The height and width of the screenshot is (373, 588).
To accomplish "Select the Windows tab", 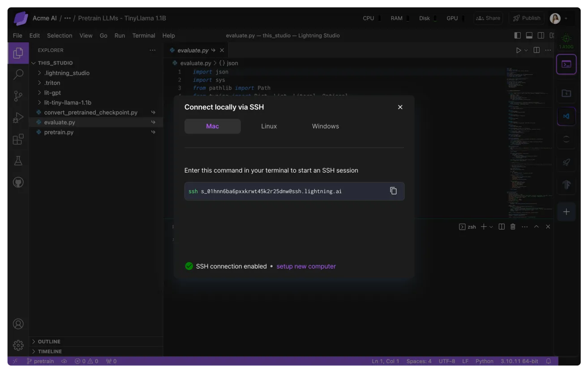I will [326, 126].
